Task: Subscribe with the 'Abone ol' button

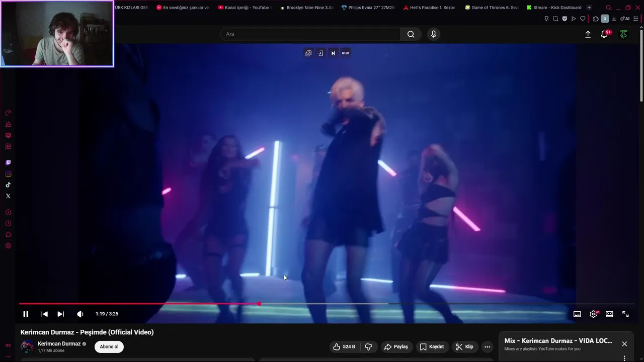Action: coord(109,346)
